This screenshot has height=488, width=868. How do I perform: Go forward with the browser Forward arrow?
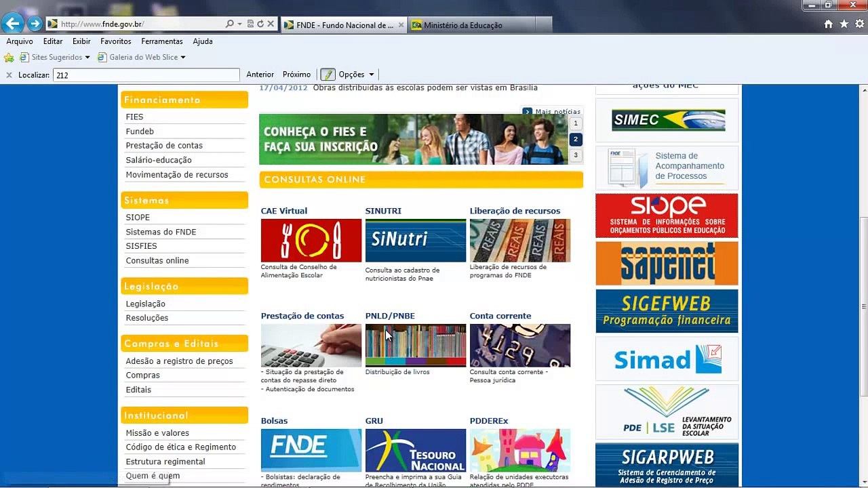pyautogui.click(x=35, y=24)
